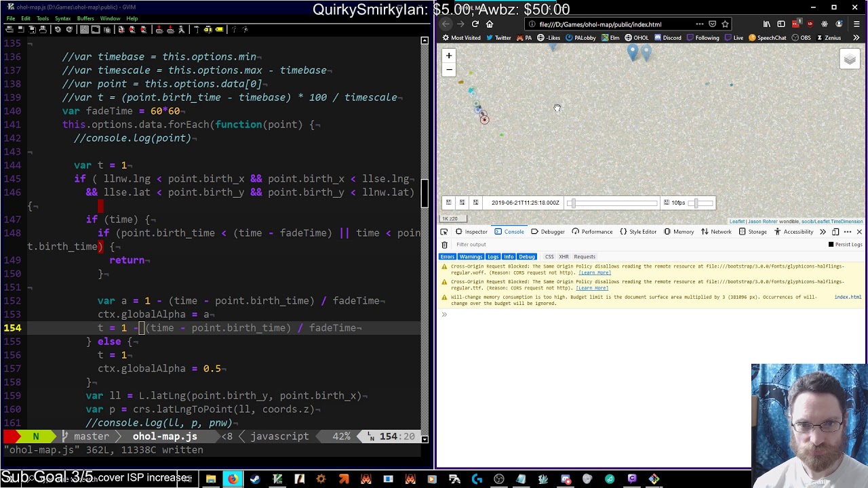Open the Buffers menu in GVIM
The width and height of the screenshot is (868, 488).
(85, 18)
